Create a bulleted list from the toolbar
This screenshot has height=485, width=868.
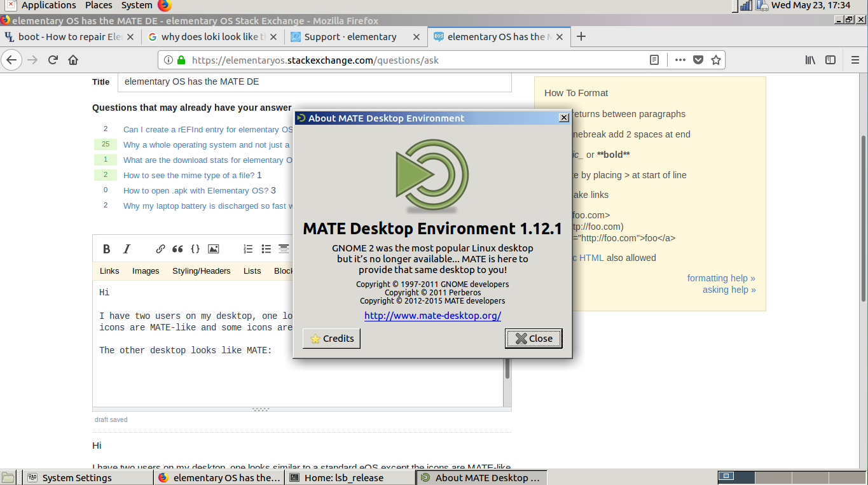[x=266, y=249]
